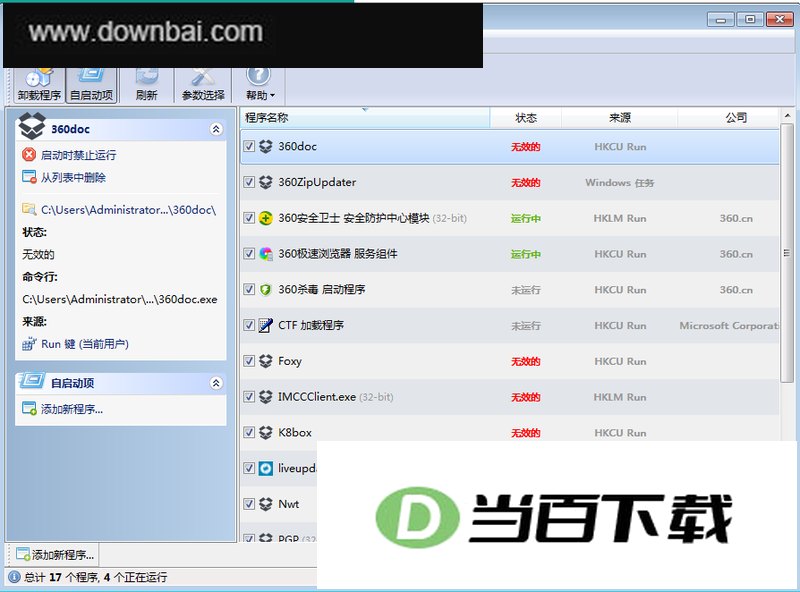Click the 刷新 refresh toolbar button
Image resolution: width=800 pixels, height=592 pixels.
[x=146, y=85]
